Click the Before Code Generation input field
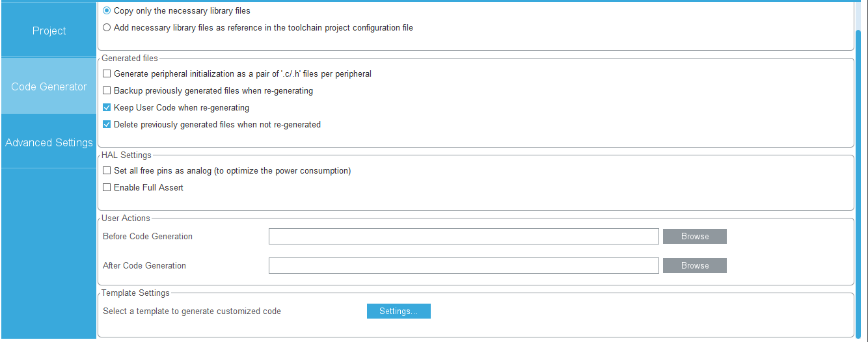 click(x=464, y=237)
